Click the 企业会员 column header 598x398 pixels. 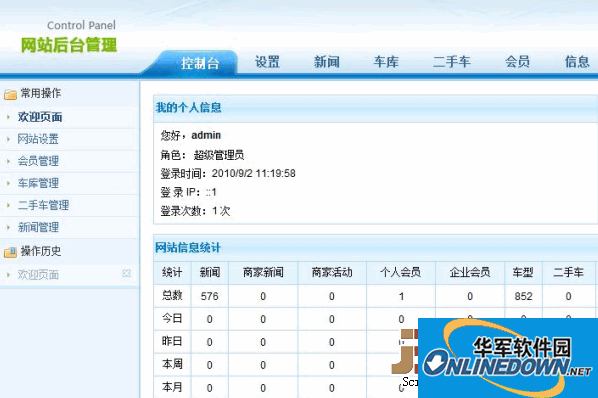469,273
